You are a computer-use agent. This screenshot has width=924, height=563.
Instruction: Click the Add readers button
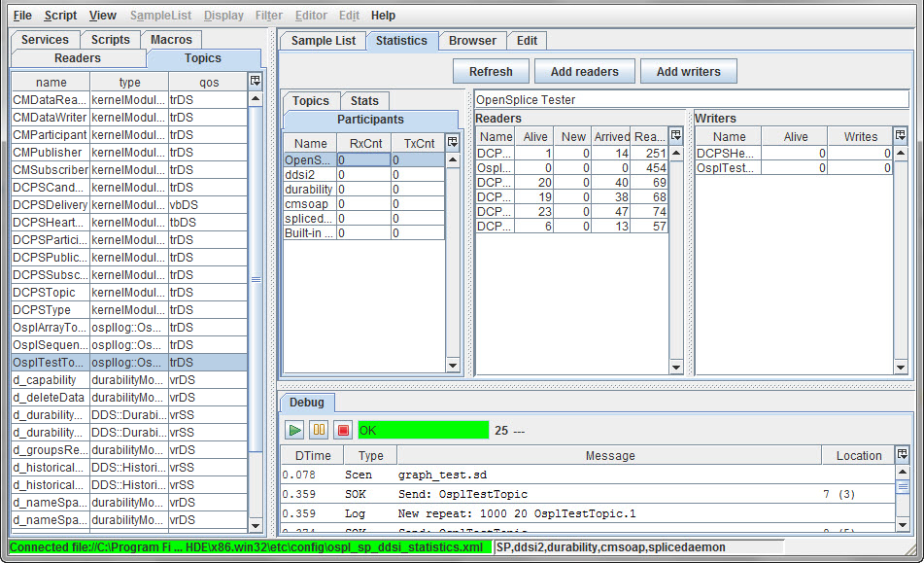click(585, 71)
